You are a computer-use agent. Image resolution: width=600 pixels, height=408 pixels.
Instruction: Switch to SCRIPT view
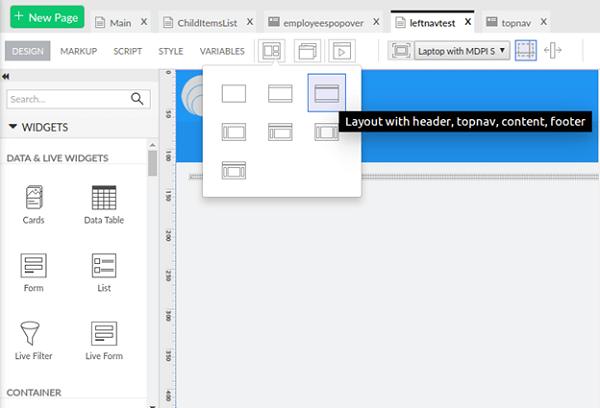click(x=128, y=51)
